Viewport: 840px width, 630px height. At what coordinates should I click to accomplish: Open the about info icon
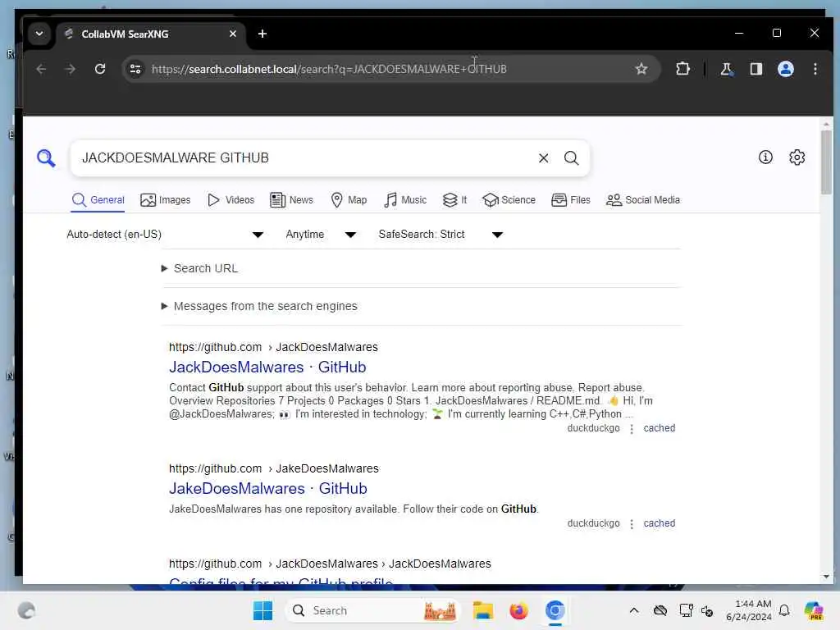(765, 157)
